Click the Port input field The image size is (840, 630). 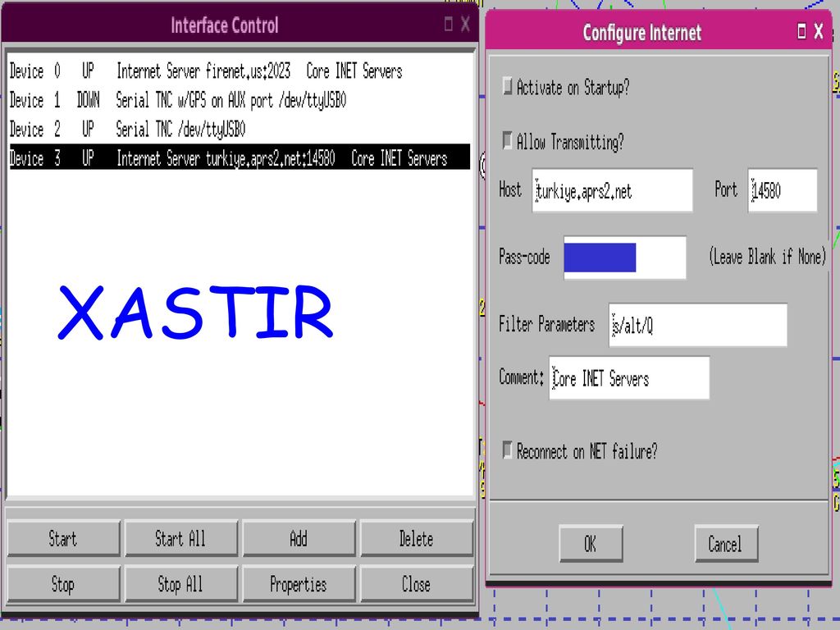783,190
